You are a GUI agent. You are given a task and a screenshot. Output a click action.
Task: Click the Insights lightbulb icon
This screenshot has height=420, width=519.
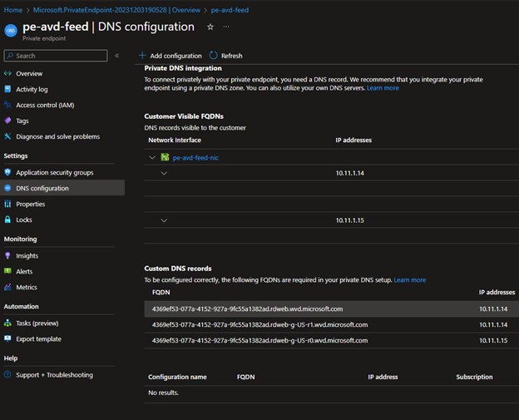point(7,255)
